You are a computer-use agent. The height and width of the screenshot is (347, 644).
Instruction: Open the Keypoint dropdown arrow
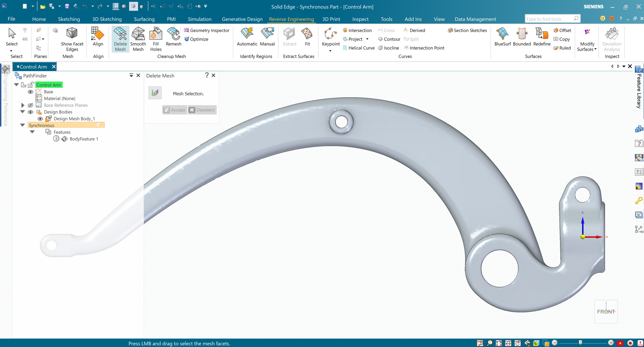pos(330,51)
